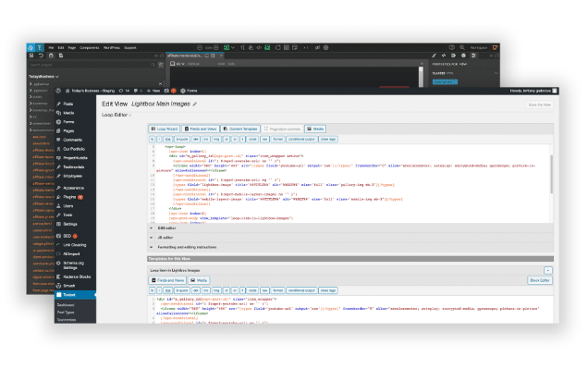This screenshot has height=368, width=588.
Task: Click Media in the Loop Editor toolbar
Action: point(315,129)
